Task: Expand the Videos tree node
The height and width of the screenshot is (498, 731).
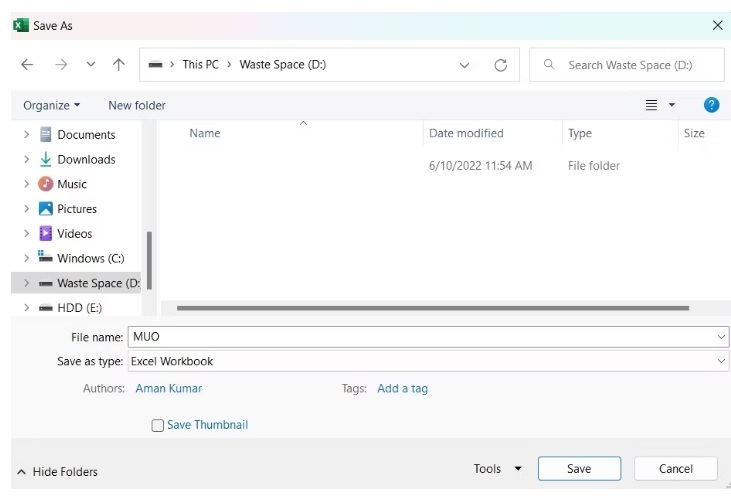Action: click(27, 234)
